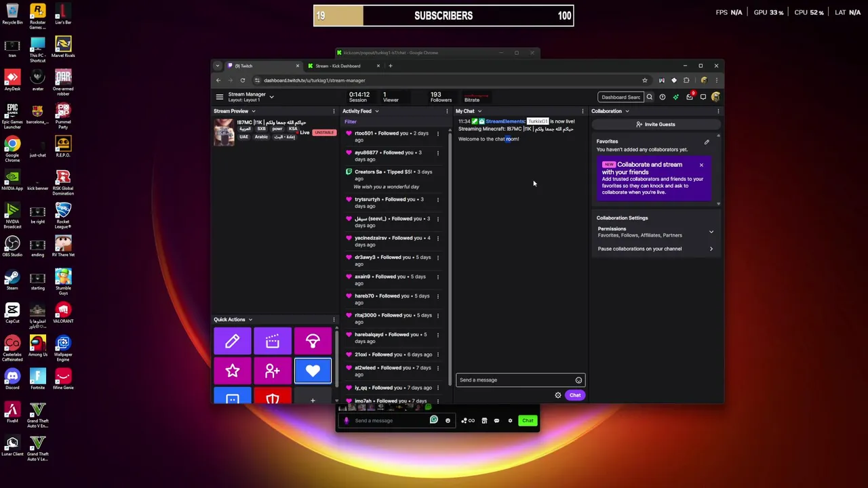Open Discord from the desktop
This screenshot has width=868, height=488.
[x=12, y=378]
